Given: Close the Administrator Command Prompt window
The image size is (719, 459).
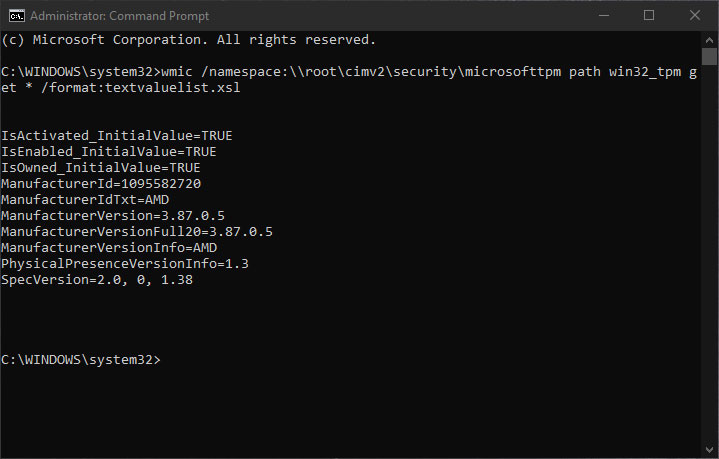Looking at the screenshot, I should pos(695,16).
